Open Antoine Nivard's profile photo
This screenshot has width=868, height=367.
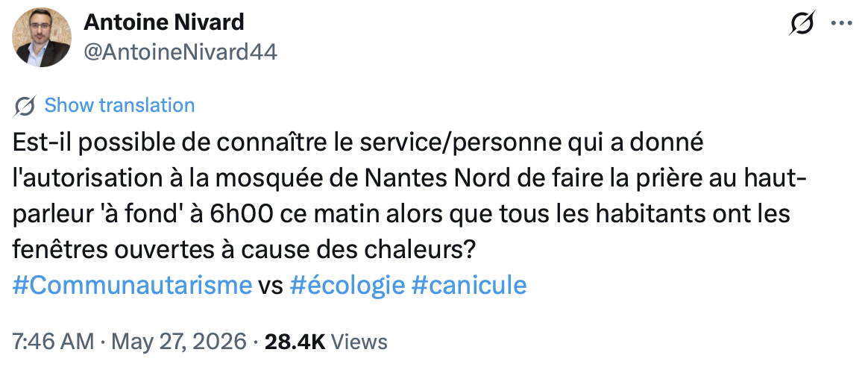pos(42,37)
